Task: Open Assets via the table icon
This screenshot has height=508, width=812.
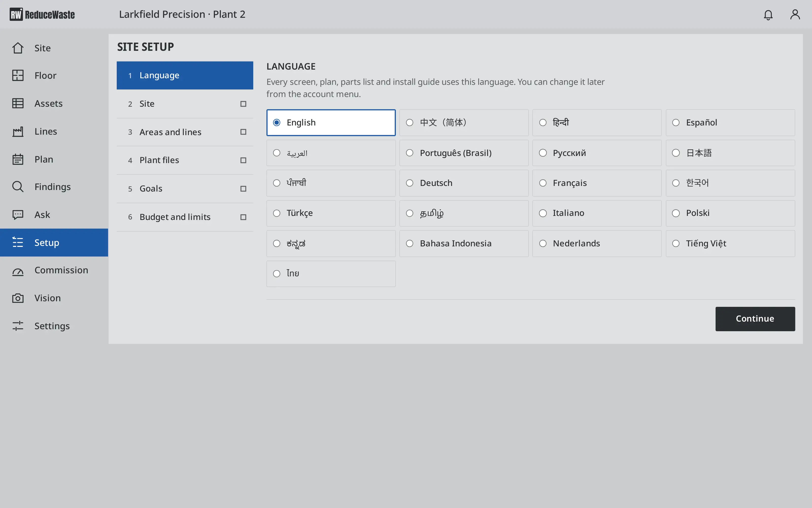Action: click(18, 103)
